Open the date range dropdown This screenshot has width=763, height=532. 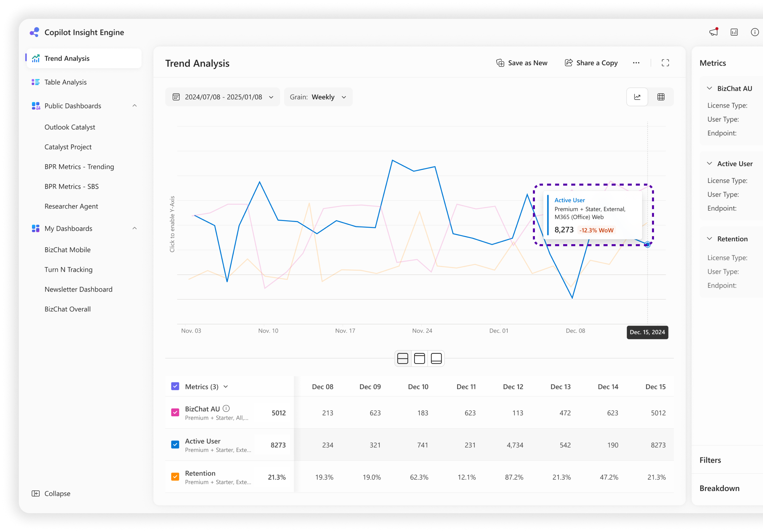pyautogui.click(x=223, y=97)
